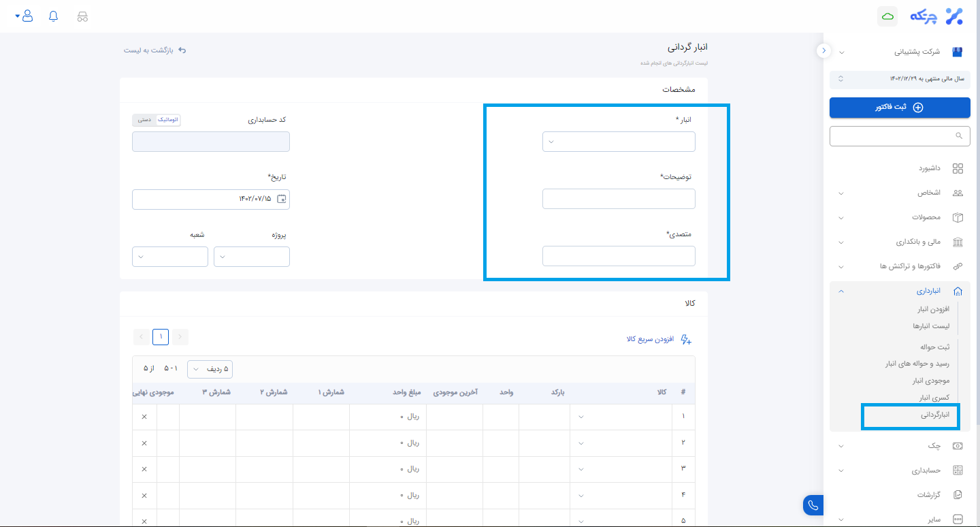Switch accounting code to اتوماتیک mode
This screenshot has width=980, height=527.
167,120
